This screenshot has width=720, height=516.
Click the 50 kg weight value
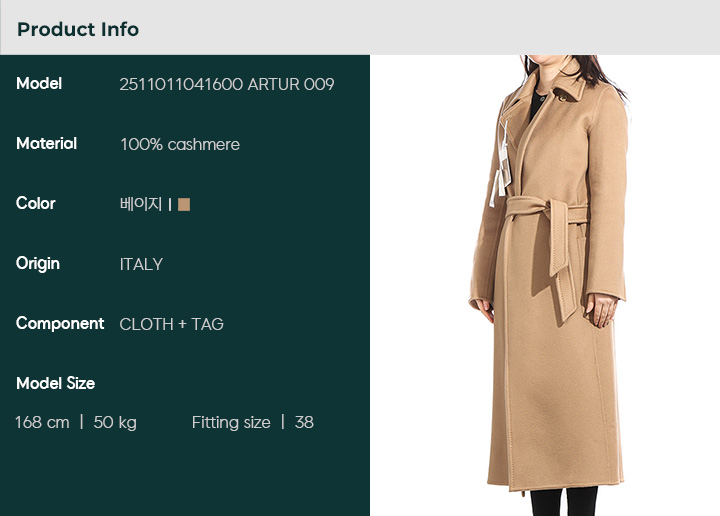click(x=115, y=422)
